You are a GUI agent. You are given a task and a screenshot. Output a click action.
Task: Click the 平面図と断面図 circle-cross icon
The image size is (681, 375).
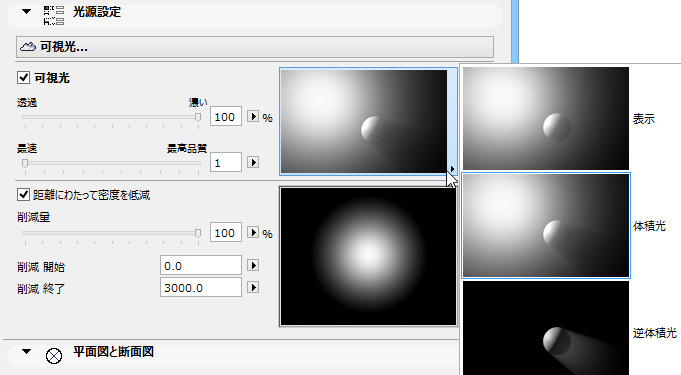coord(54,356)
